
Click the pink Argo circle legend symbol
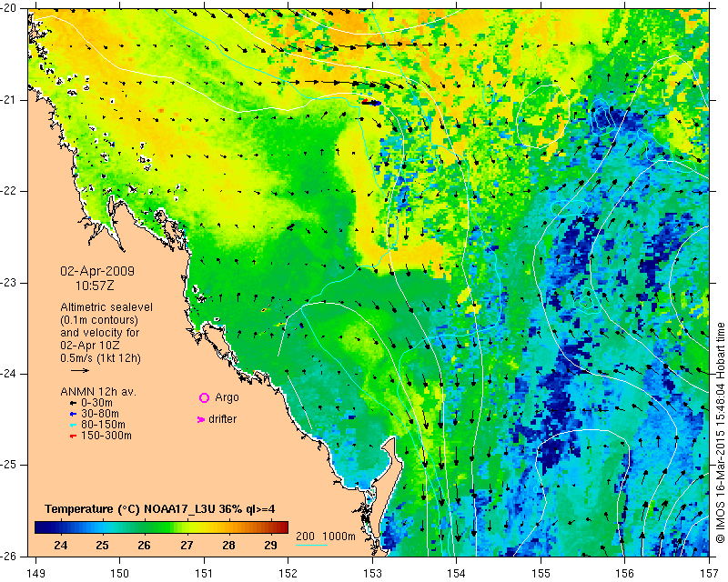[204, 397]
